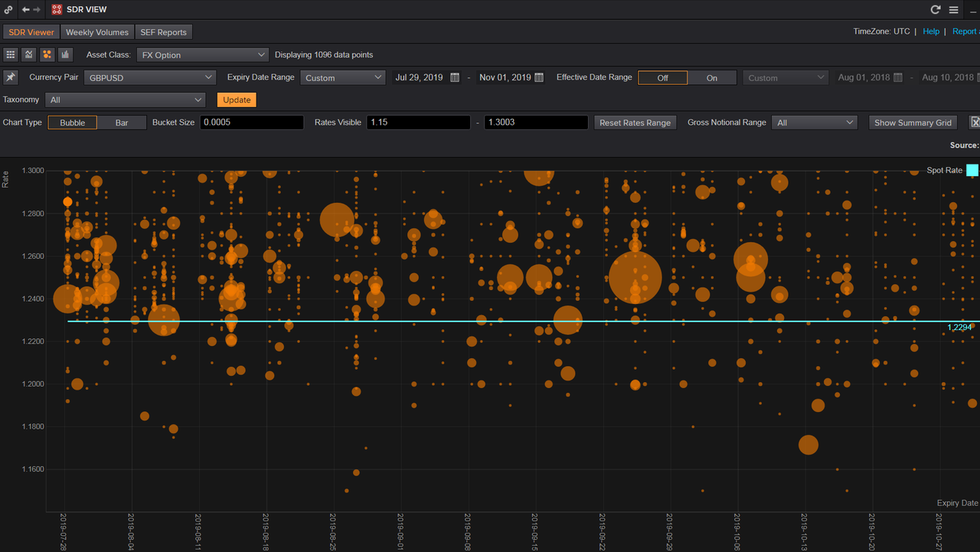Open calendar for Jul 29, 2019 date
The width and height of the screenshot is (980, 552).
pos(455,77)
